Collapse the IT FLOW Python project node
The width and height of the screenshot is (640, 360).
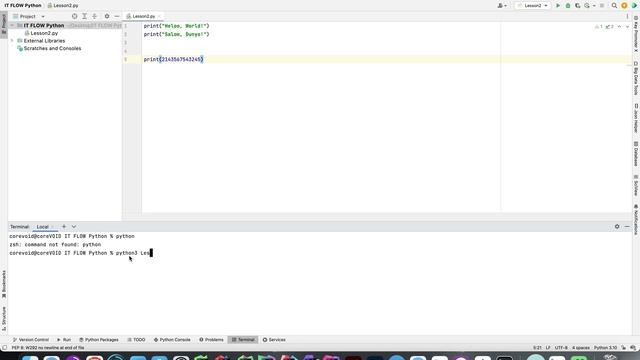(12, 25)
